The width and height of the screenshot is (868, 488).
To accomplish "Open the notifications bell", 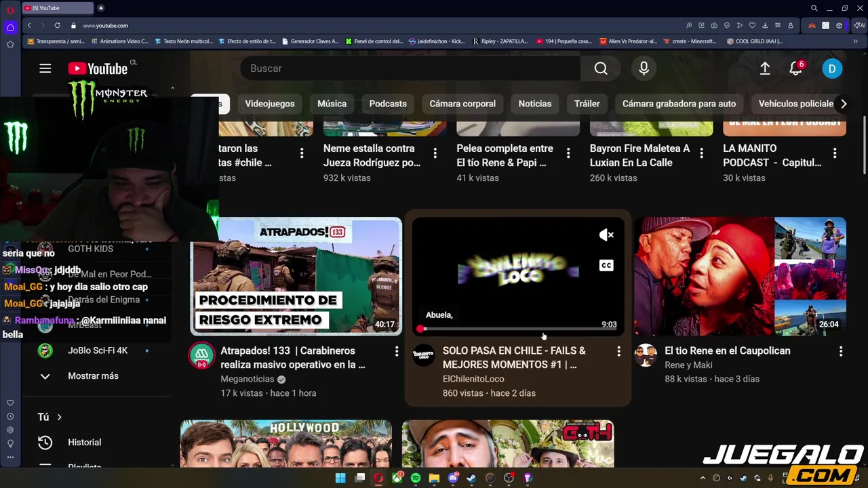I will pos(796,68).
